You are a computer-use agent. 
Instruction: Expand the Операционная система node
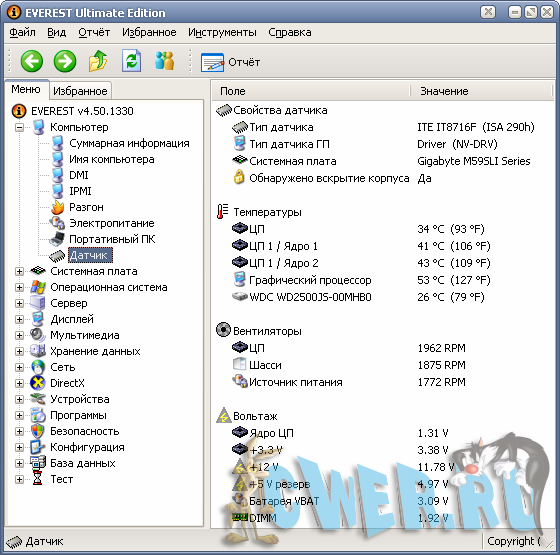pos(19,288)
